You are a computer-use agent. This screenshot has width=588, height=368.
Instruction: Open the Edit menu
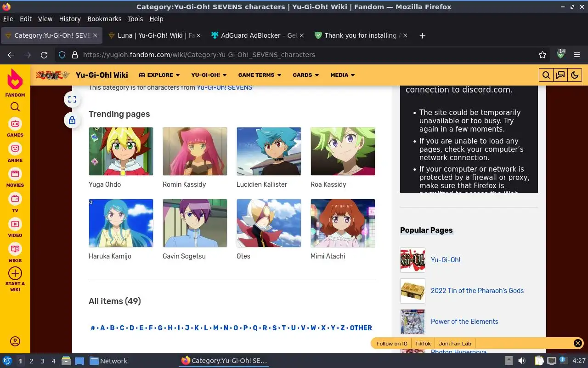26,19
